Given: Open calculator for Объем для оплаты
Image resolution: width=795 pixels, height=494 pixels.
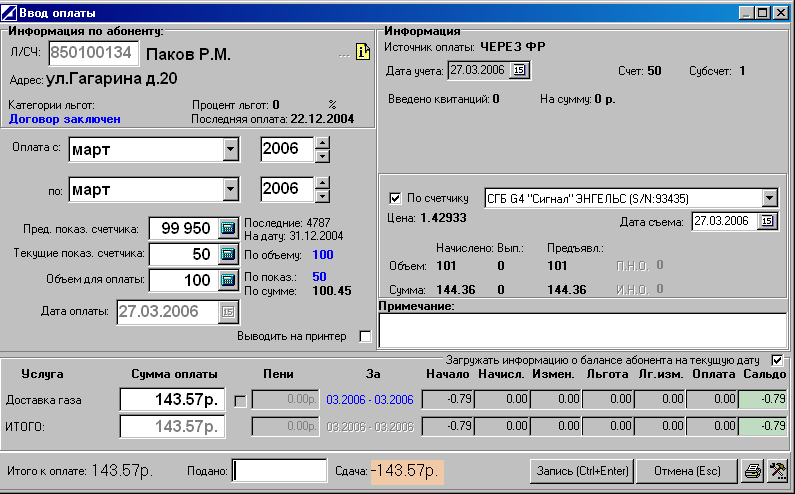Looking at the screenshot, I should pyautogui.click(x=227, y=280).
